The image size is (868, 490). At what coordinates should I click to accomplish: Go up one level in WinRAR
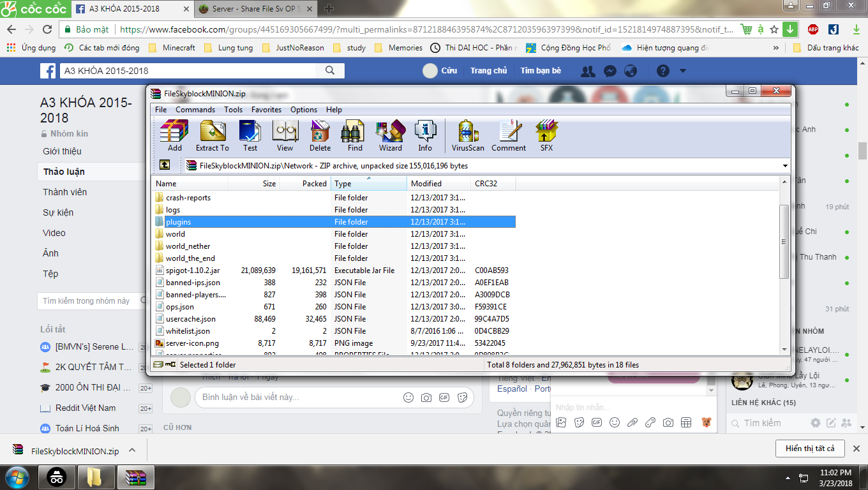pyautogui.click(x=165, y=165)
